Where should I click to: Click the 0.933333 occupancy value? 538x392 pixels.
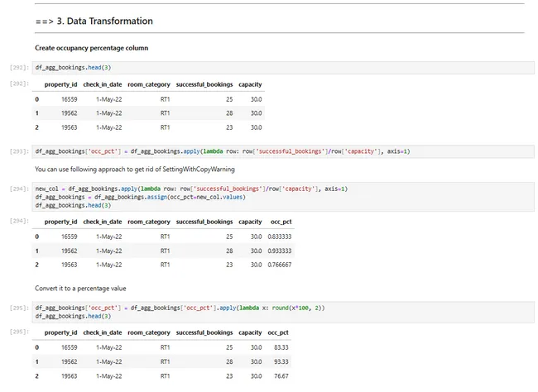pos(280,251)
